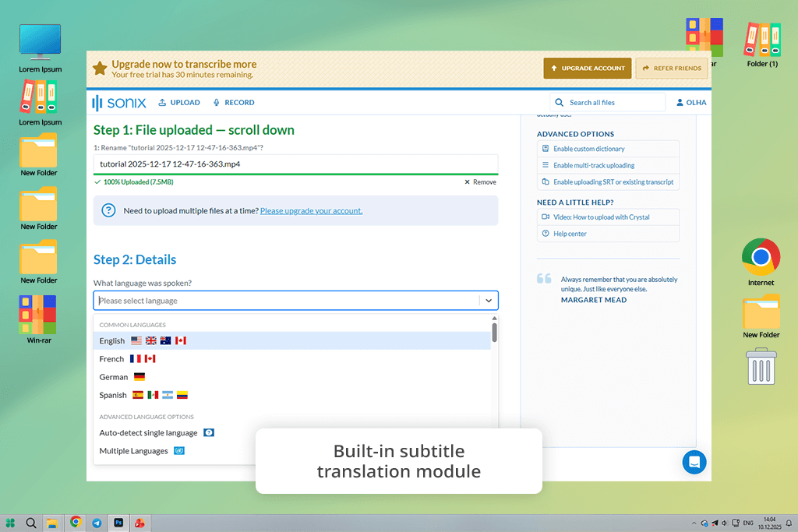The height and width of the screenshot is (532, 798).
Task: Open the Folder (1) desktop icon
Action: point(762,44)
